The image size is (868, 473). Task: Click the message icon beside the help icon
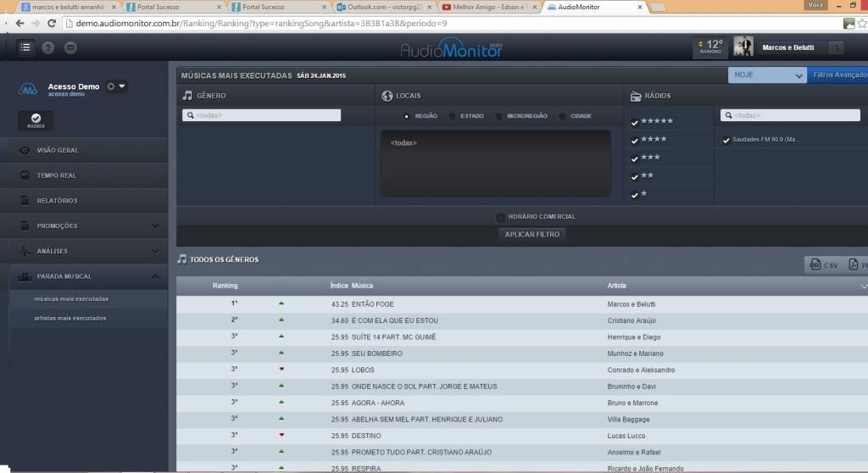(70, 47)
